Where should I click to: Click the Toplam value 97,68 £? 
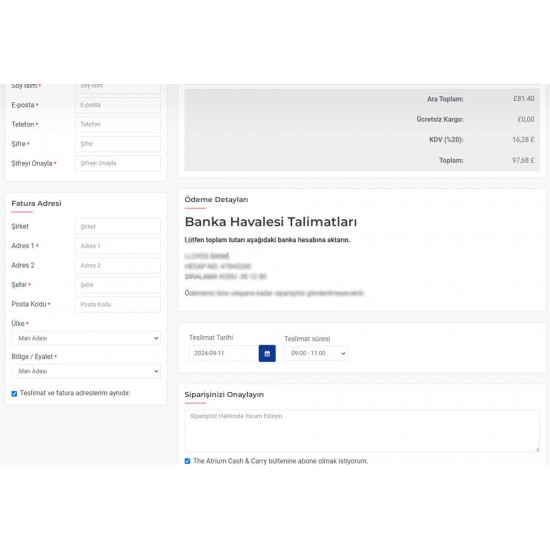(523, 160)
